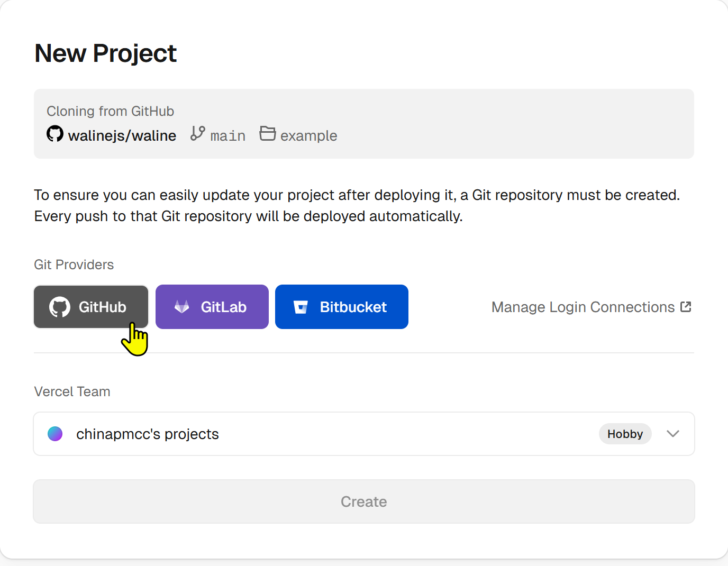
Task: Select GitHub text as Git provider
Action: tap(103, 307)
